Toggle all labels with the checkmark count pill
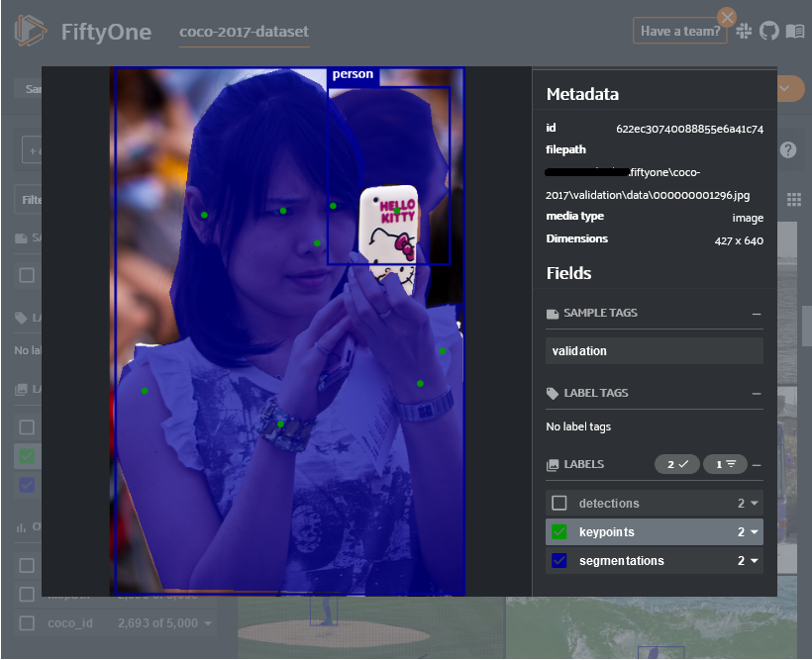Image resolution: width=812 pixels, height=660 pixels. (x=675, y=464)
